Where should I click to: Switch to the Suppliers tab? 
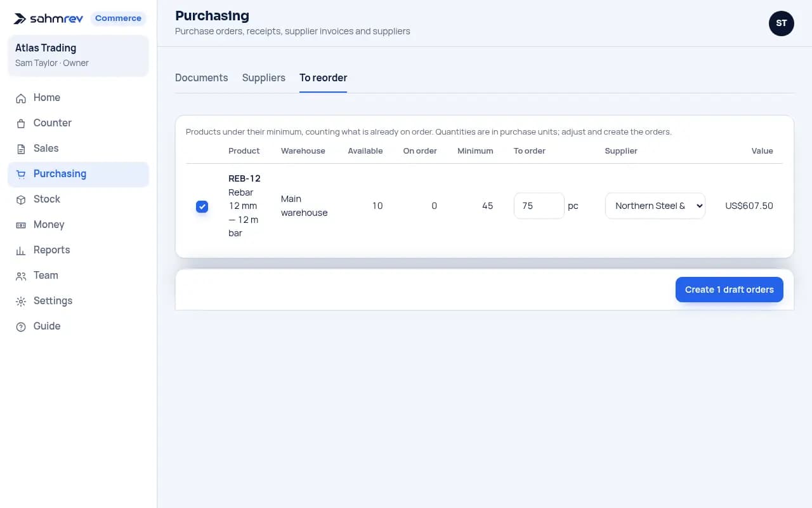point(264,77)
